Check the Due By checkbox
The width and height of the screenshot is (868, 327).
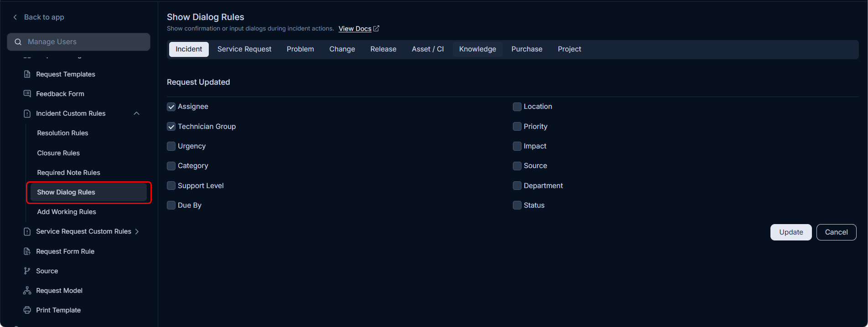(x=171, y=205)
